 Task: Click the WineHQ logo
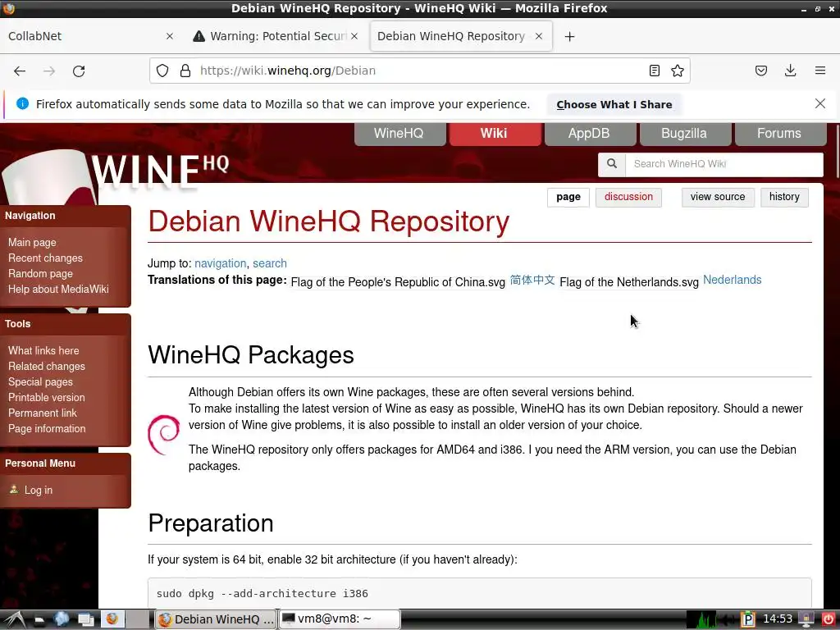[x=160, y=171]
